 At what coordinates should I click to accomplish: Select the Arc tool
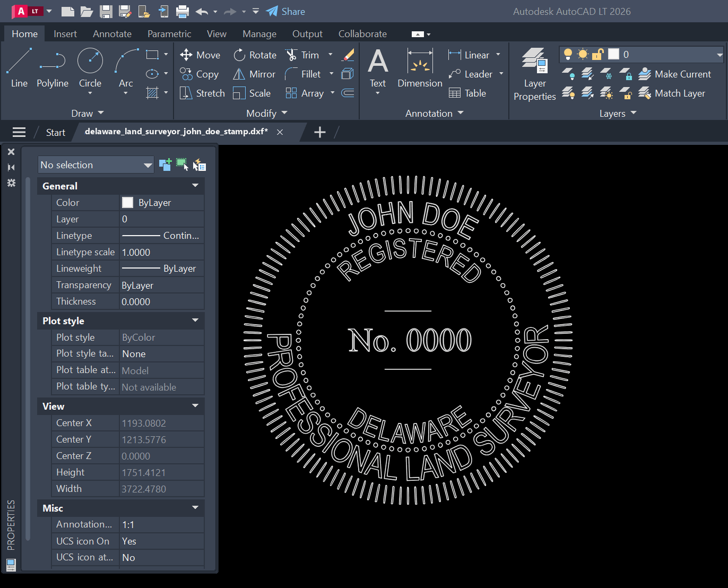126,67
